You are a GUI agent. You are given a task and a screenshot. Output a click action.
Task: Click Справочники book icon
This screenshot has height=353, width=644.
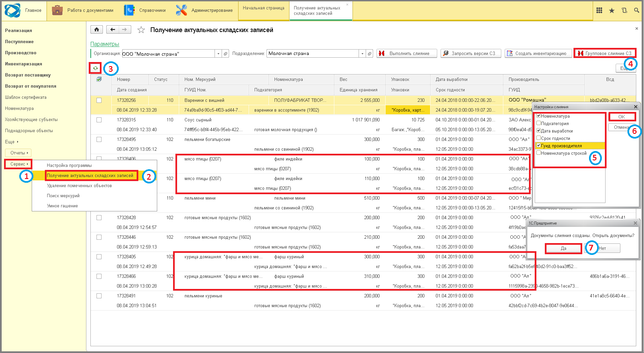[129, 10]
